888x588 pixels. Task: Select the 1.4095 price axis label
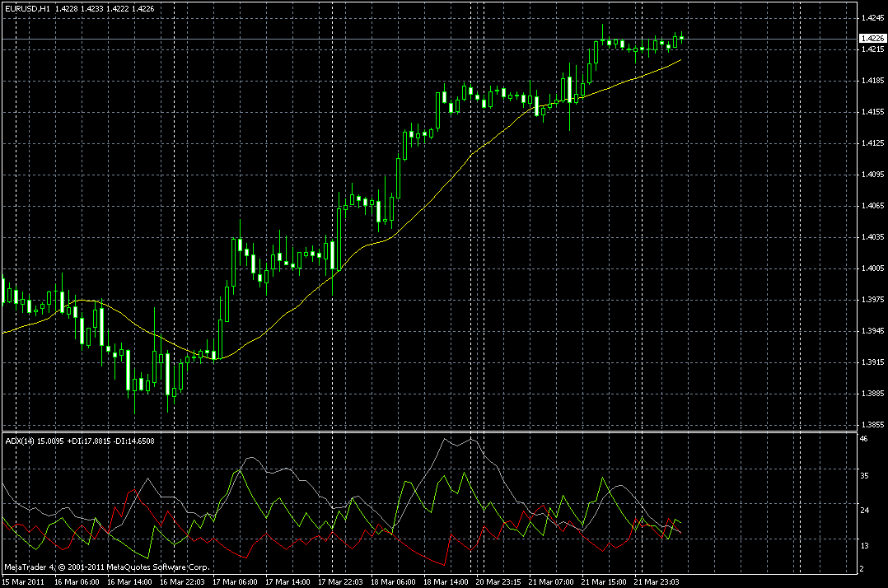pyautogui.click(x=872, y=175)
